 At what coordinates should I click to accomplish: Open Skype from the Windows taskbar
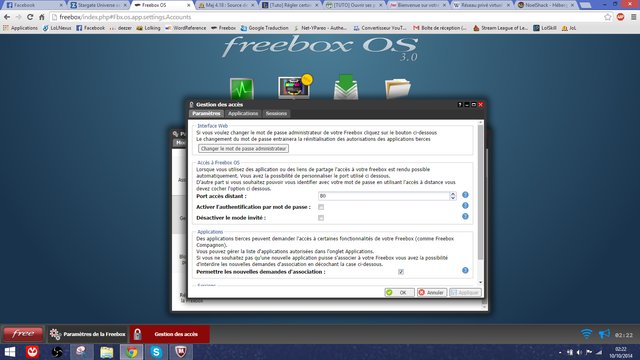(156, 352)
